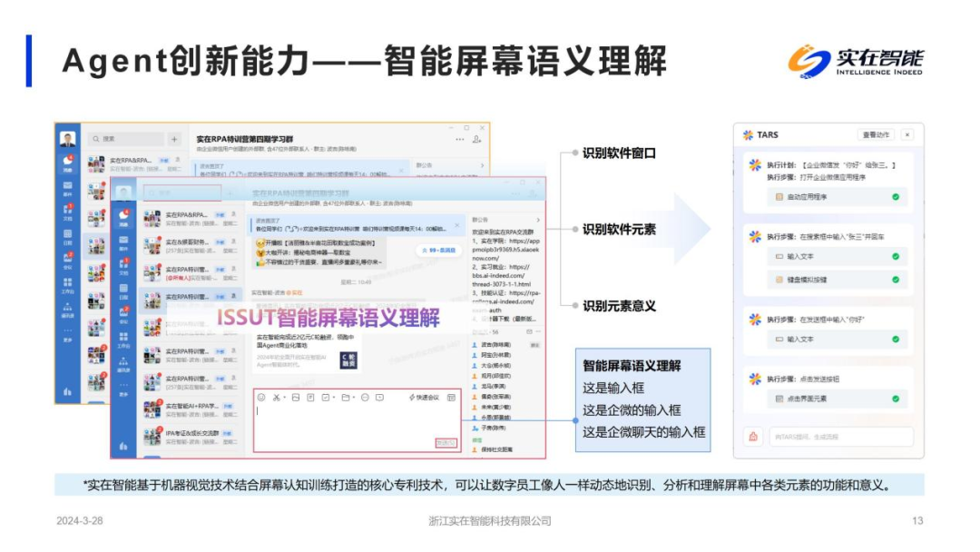
Task: Open the IPA考证&成长交流群 chat
Action: 190,437
